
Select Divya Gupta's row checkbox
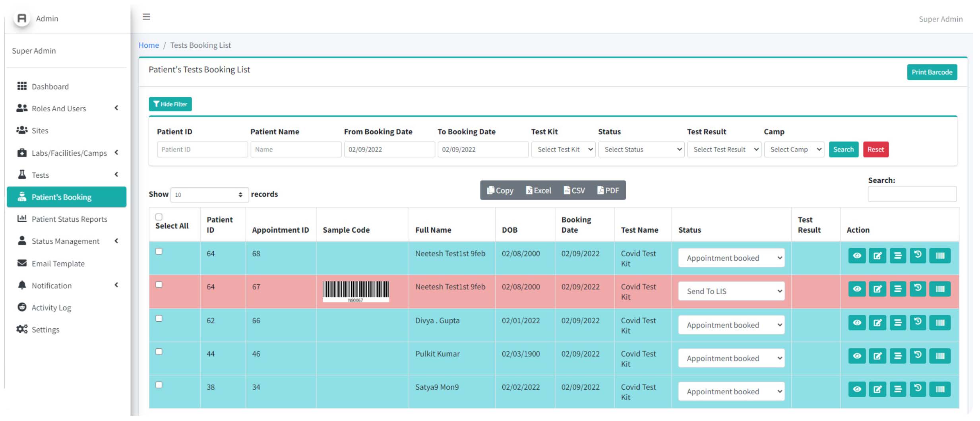[x=159, y=318]
